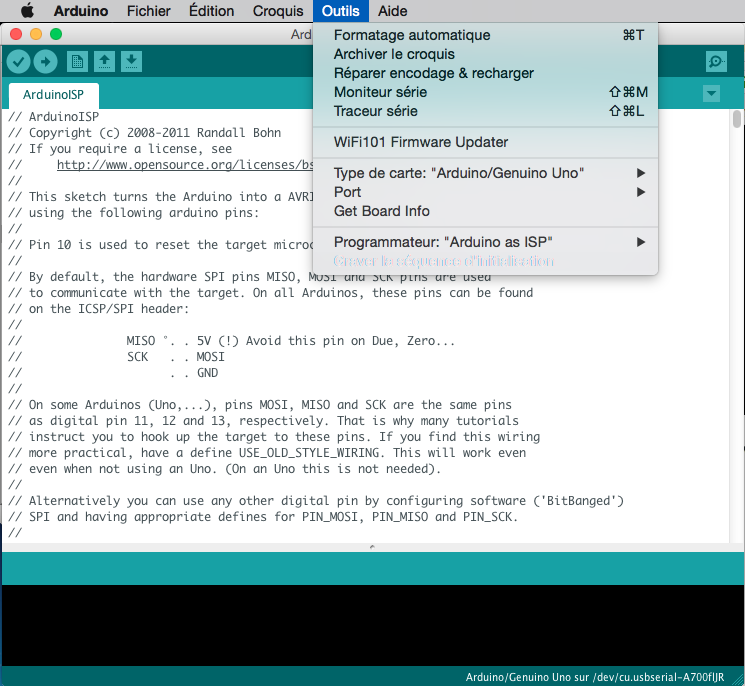The width and height of the screenshot is (745, 686).
Task: Click the Verify checkmark icon
Action: pyautogui.click(x=19, y=62)
